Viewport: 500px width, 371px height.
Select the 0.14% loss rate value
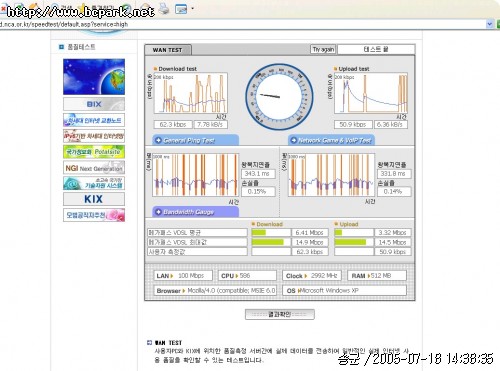[394, 191]
